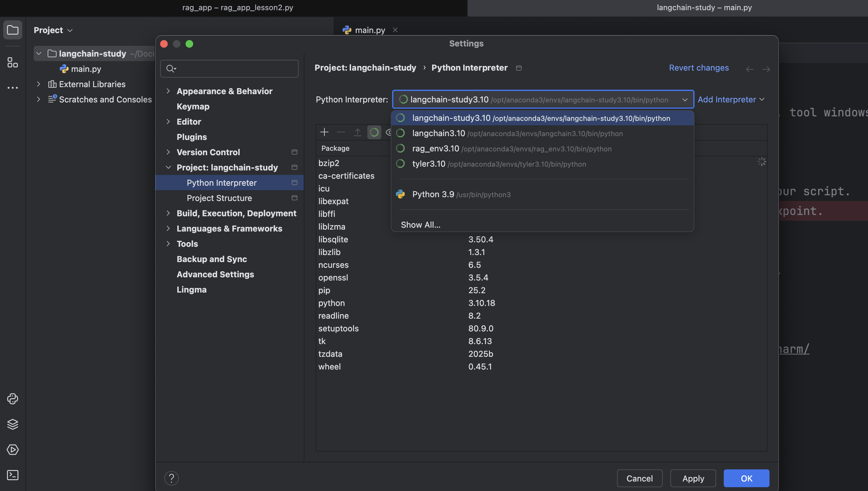Toggle the Conda package manager button
Screen dimensions: 868x491
pos(374,132)
